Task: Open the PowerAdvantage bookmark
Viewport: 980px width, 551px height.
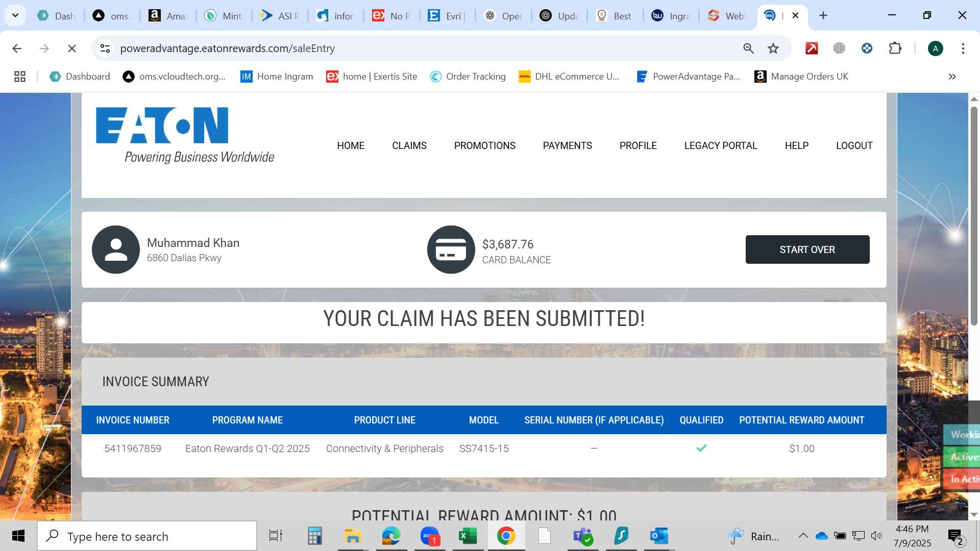Action: [x=689, y=77]
